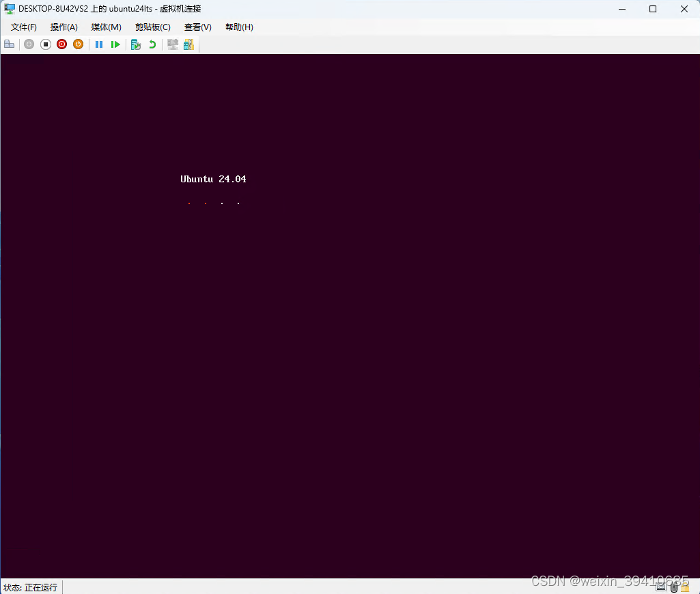This screenshot has width=700, height=594.
Task: Open the 剪贴板(C) menu
Action: click(x=152, y=27)
